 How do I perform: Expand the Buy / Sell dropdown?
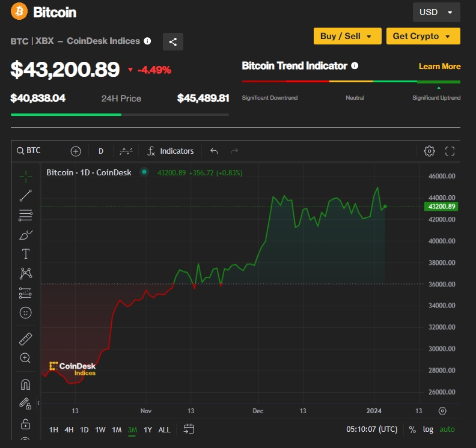347,36
